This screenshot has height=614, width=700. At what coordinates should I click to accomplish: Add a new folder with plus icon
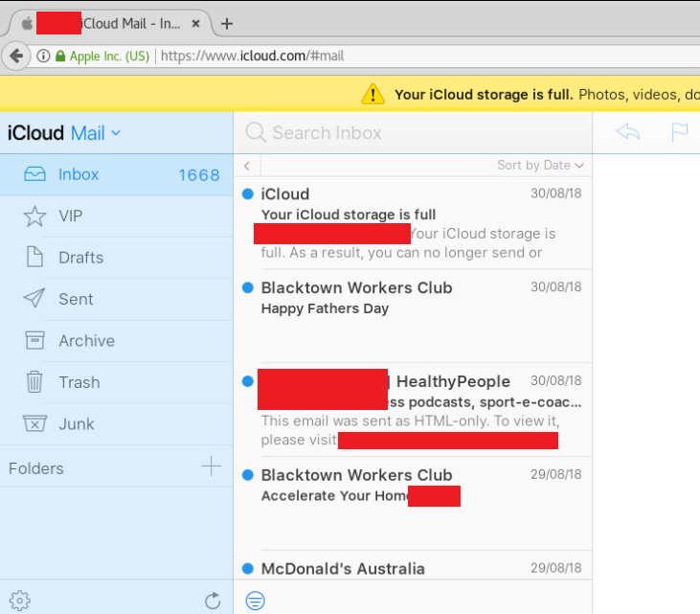212,467
